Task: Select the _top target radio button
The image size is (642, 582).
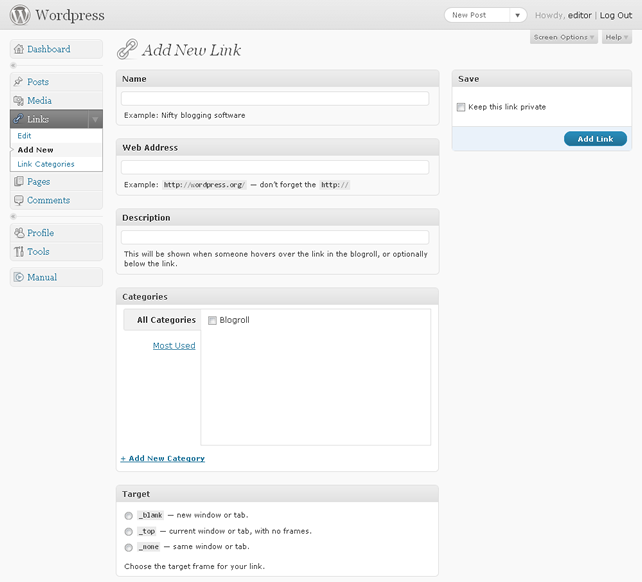Action: pos(129,532)
